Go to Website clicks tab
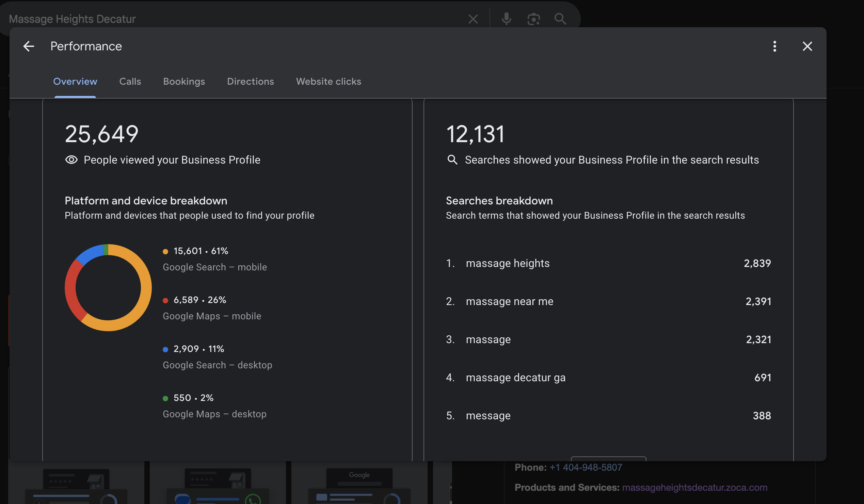Viewport: 864px width, 504px height. (328, 82)
